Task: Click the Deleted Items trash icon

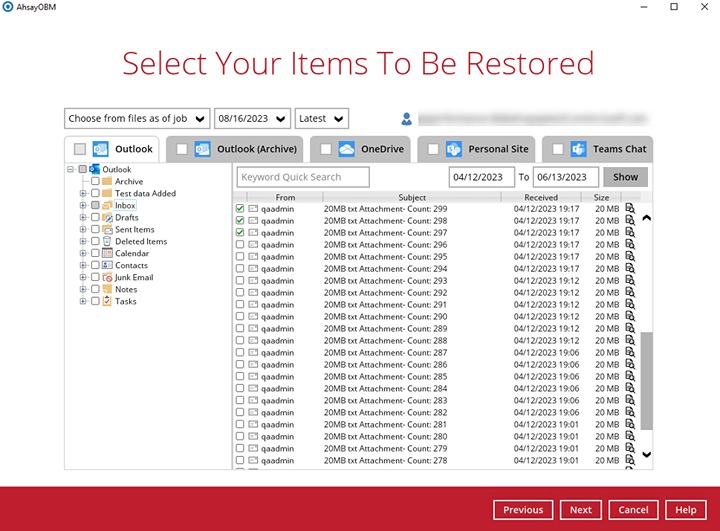Action: 107,242
